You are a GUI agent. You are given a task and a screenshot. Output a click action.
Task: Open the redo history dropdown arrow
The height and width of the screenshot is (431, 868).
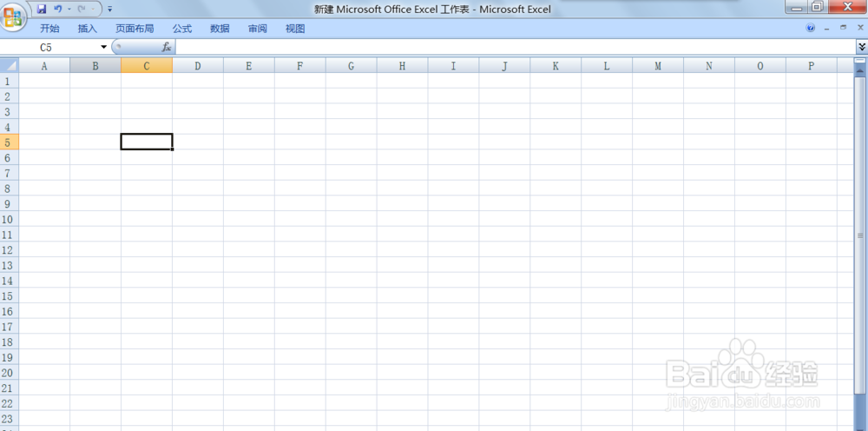tap(93, 10)
